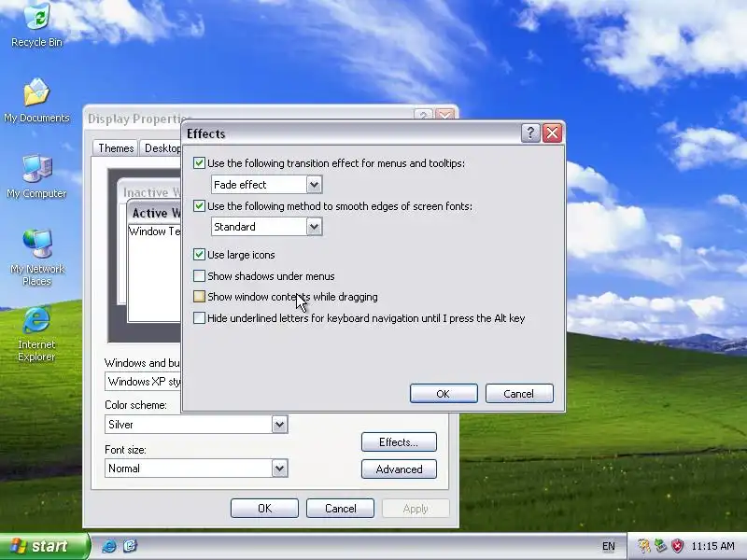The image size is (747, 560).
Task: Click the red shield security tray icon
Action: point(678,546)
